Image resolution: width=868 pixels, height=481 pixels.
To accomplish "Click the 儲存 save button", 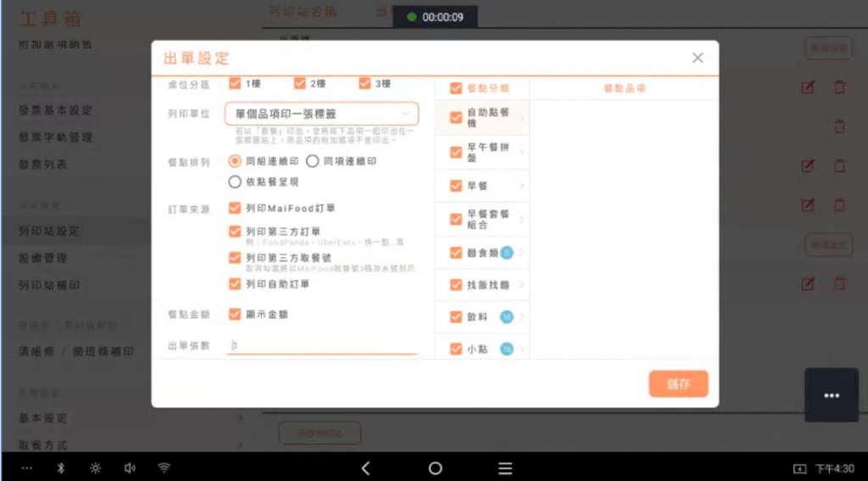I will click(678, 383).
